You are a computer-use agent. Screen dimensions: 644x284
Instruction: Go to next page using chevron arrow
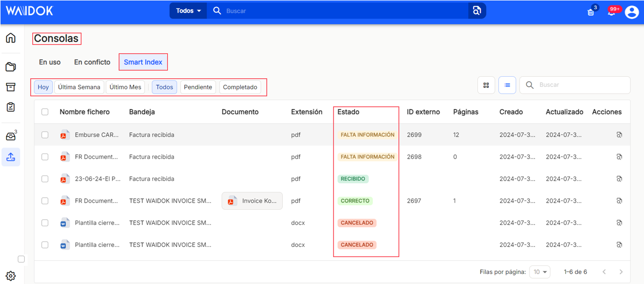coord(621,272)
